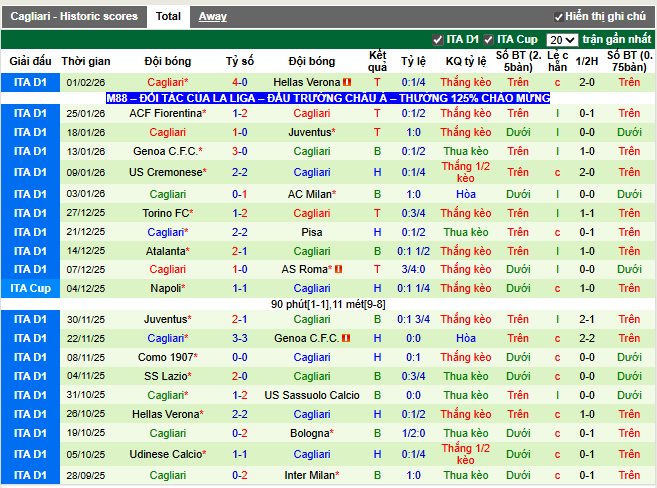Switch to the Away tab
657x488 pixels.
[212, 16]
